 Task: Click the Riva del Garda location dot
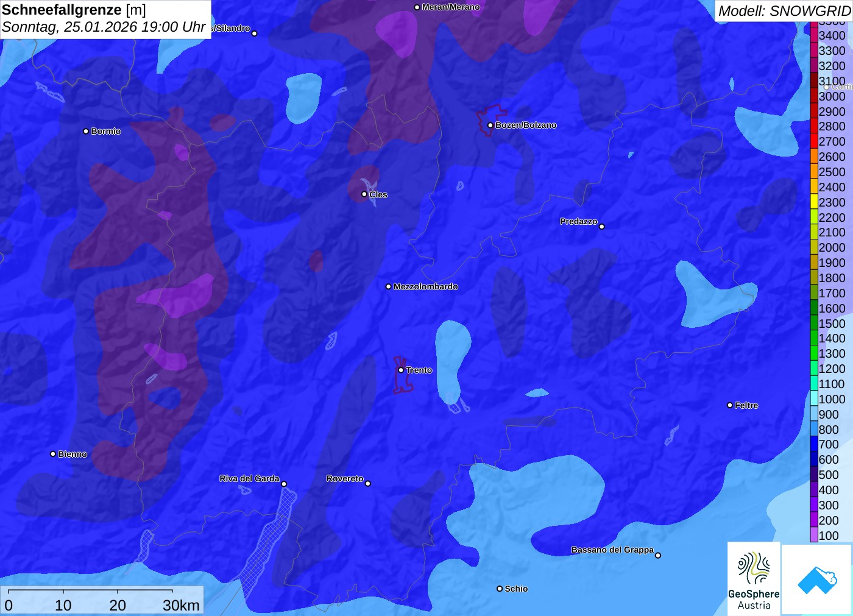pyautogui.click(x=284, y=484)
